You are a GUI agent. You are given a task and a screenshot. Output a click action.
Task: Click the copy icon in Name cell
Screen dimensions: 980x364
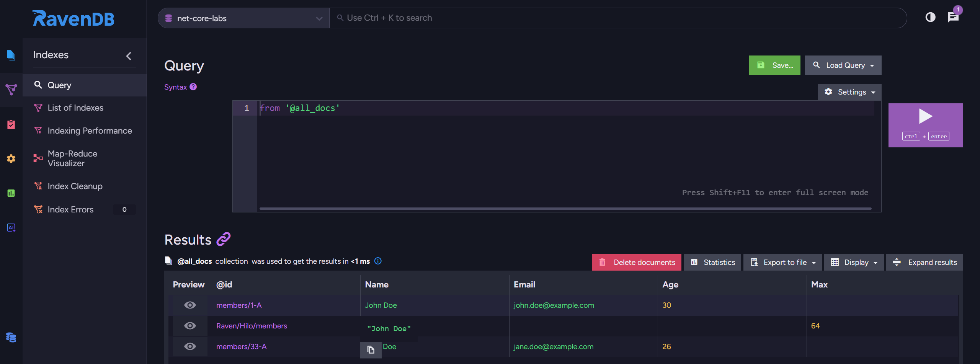tap(371, 350)
